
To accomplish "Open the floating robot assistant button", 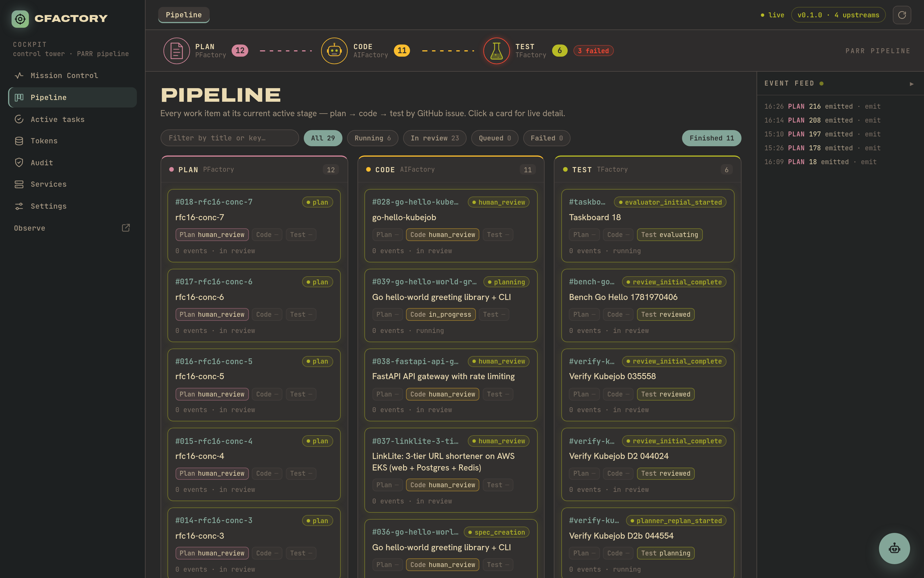I will (894, 548).
